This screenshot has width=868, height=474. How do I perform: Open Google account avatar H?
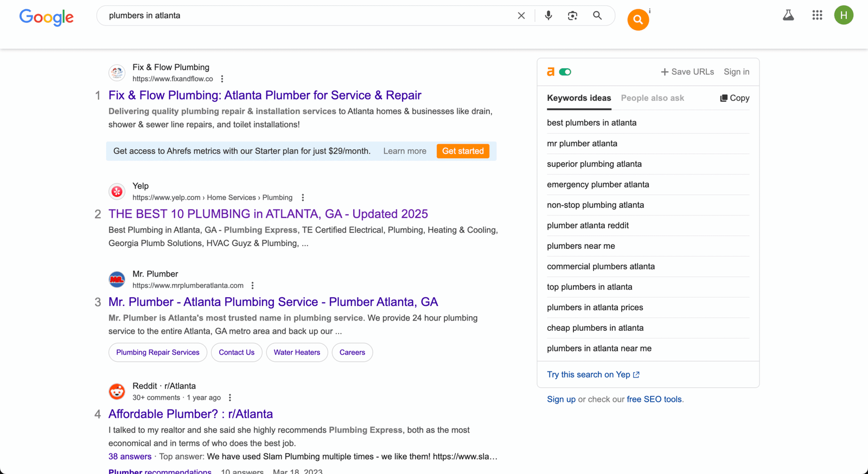(x=844, y=15)
